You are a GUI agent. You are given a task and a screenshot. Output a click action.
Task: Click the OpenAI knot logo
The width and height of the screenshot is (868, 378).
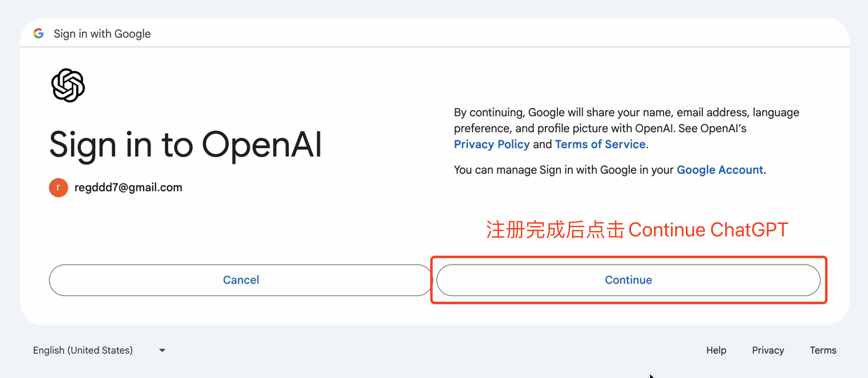(68, 85)
